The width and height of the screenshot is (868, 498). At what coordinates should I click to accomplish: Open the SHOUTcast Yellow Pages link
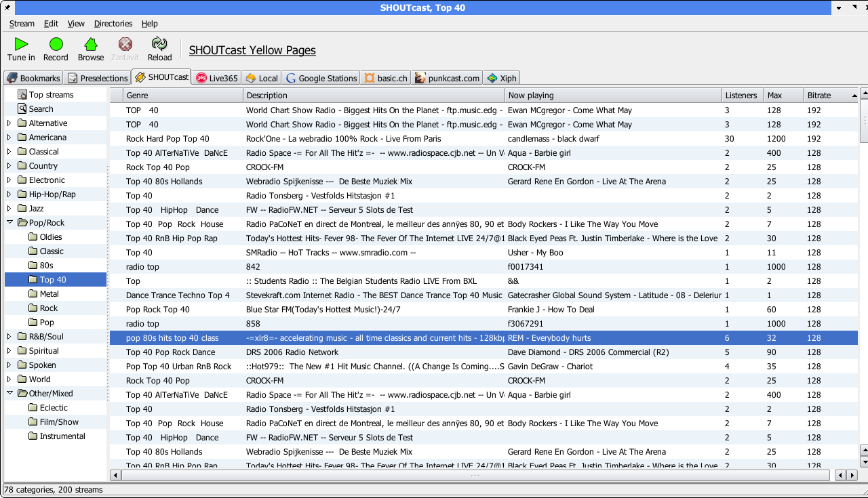(252, 50)
